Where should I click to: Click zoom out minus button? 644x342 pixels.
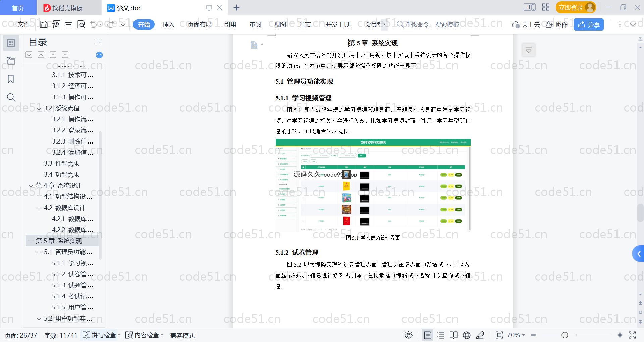point(533,335)
